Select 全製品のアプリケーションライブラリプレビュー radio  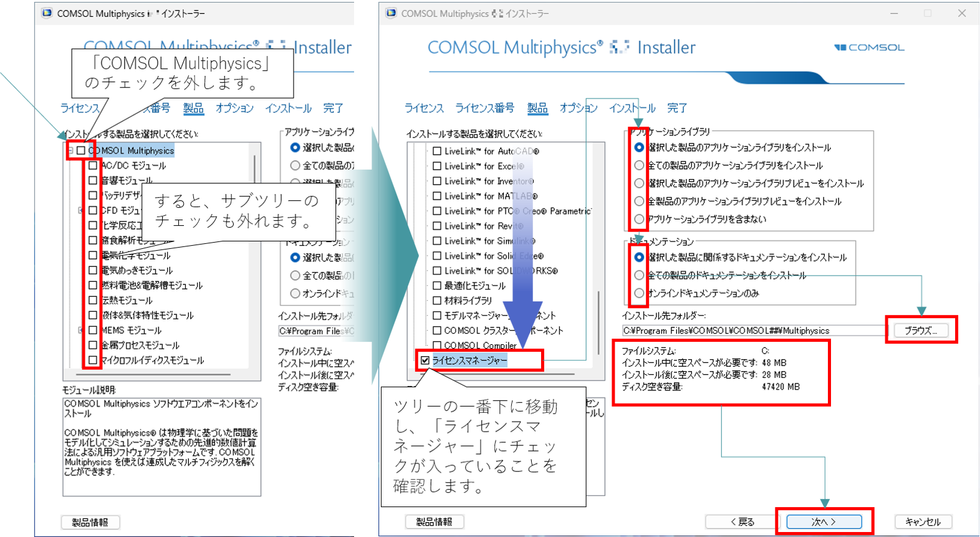pos(639,201)
